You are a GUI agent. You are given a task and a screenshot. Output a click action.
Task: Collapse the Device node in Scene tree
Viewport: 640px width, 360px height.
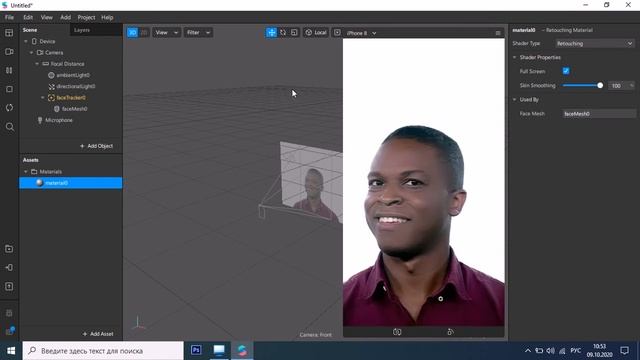[x=26, y=41]
